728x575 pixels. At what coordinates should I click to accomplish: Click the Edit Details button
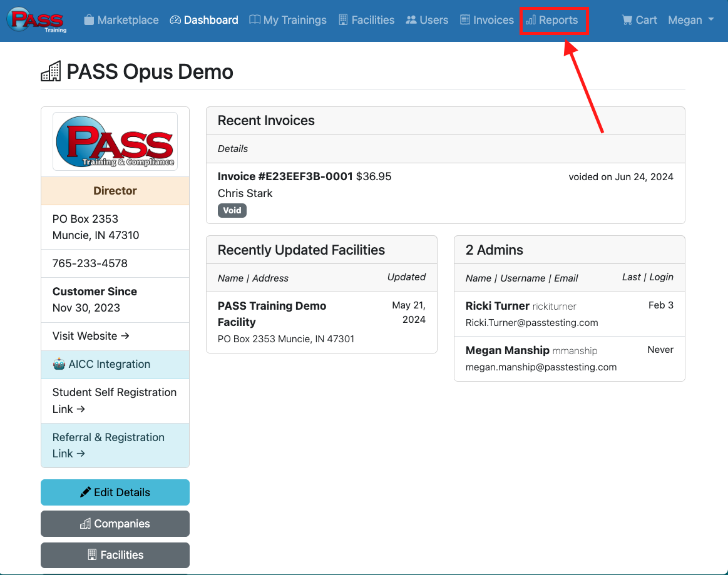pyautogui.click(x=115, y=492)
